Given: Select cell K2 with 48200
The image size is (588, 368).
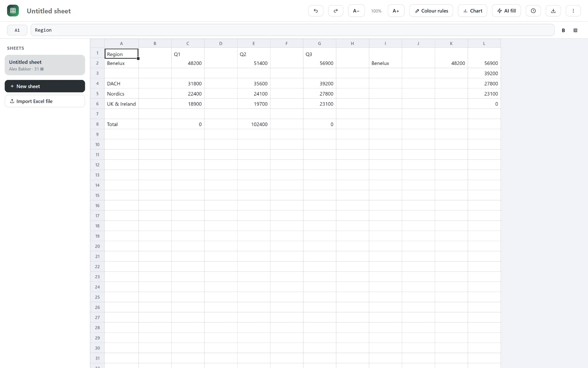Looking at the screenshot, I should [x=451, y=63].
